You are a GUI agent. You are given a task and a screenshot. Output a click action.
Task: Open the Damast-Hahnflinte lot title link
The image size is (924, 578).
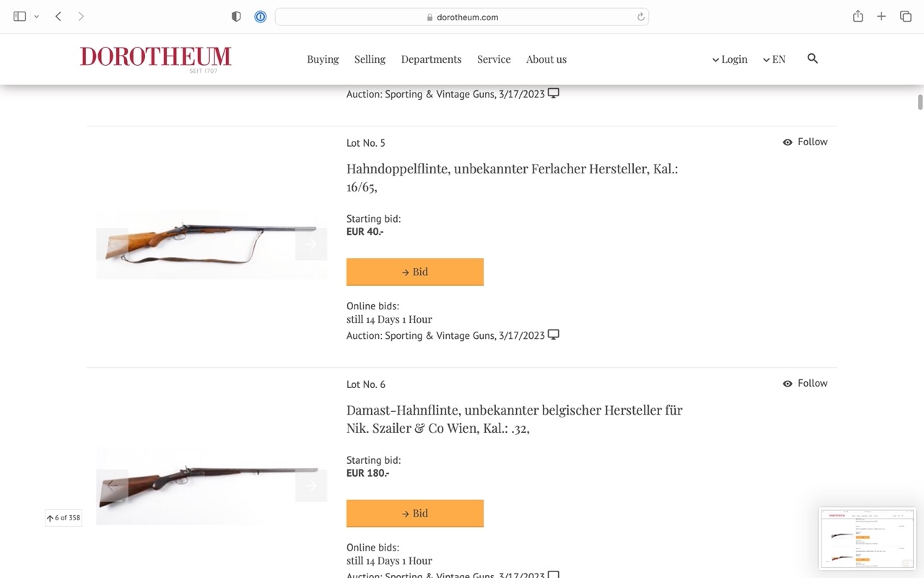(x=514, y=419)
